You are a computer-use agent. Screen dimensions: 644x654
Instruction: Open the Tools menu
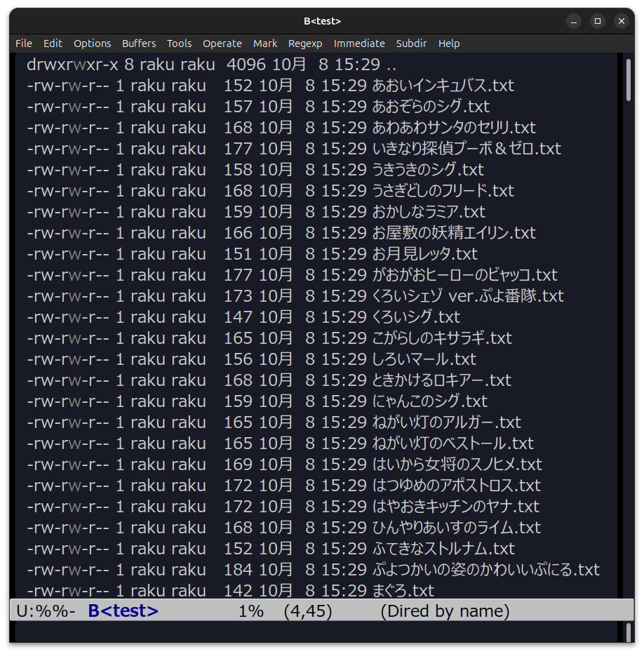[179, 44]
